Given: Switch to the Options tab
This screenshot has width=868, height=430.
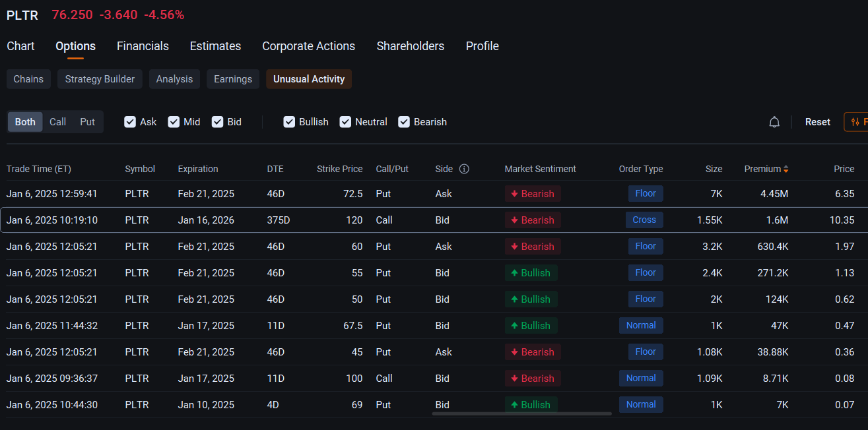Looking at the screenshot, I should [x=75, y=46].
